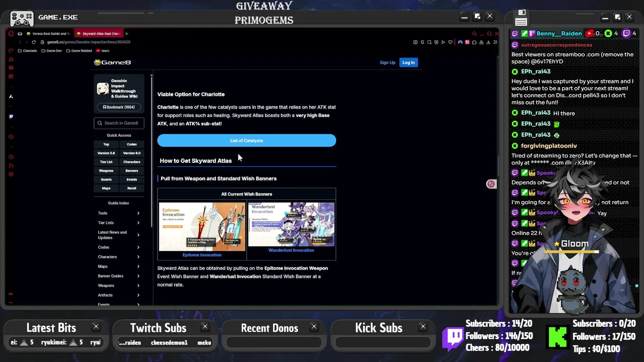644x362 pixels.
Task: Open the Tier List quick access button
Action: click(106, 162)
